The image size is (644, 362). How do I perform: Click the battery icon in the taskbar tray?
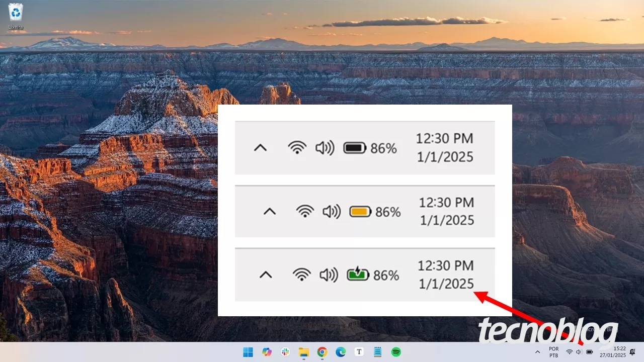pyautogui.click(x=590, y=352)
